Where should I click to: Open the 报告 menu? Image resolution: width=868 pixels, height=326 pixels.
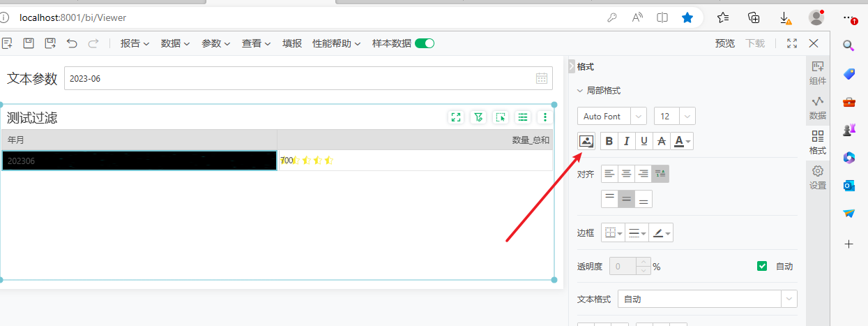pos(135,43)
